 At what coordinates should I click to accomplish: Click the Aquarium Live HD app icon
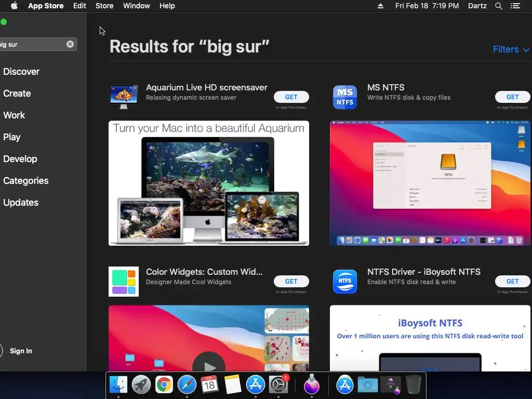pos(124,97)
